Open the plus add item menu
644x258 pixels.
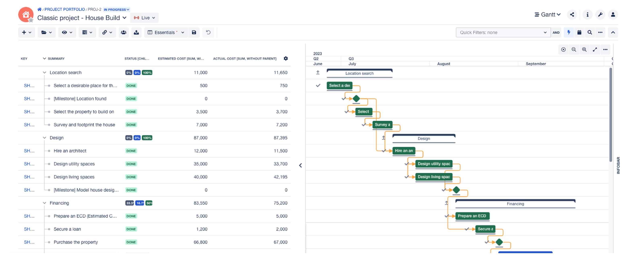coord(27,32)
